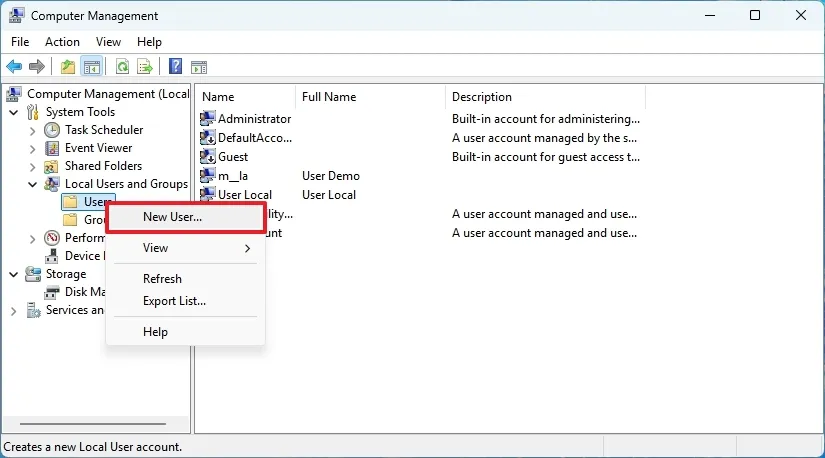This screenshot has width=825, height=458.
Task: Choose New User... from context menu
Action: click(x=186, y=217)
